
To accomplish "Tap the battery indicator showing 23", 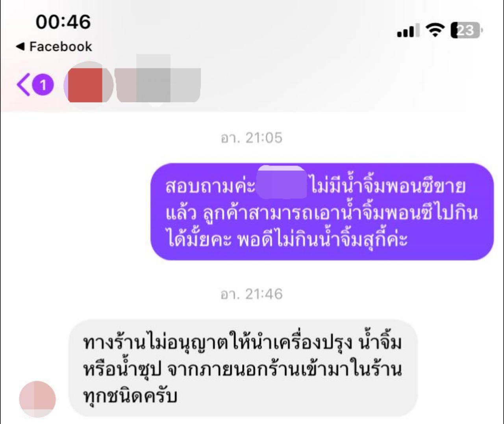I will point(467,30).
